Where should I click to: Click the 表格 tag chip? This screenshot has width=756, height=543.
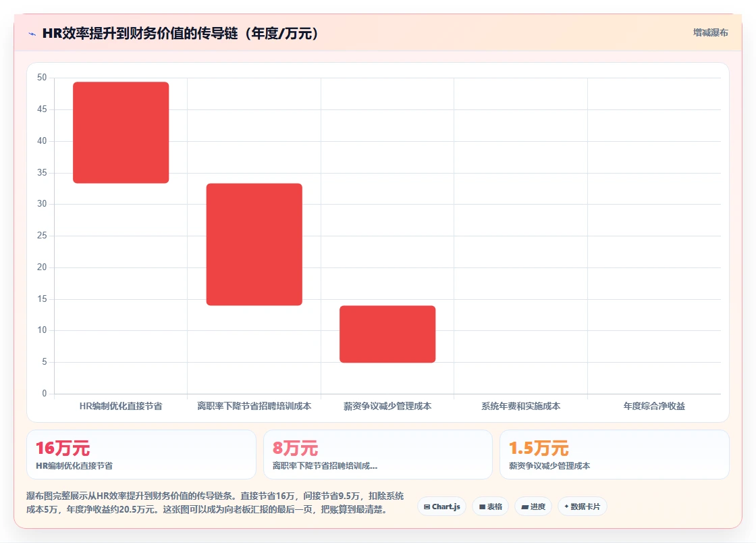tap(490, 507)
